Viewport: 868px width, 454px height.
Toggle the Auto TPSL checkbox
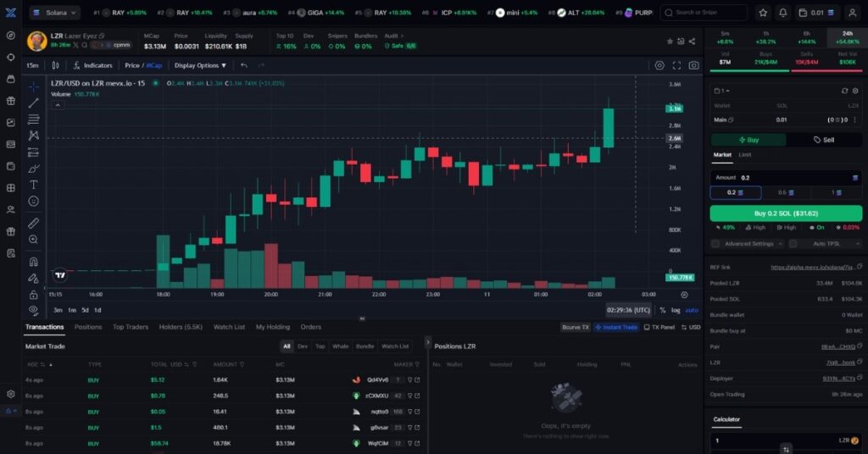[793, 243]
